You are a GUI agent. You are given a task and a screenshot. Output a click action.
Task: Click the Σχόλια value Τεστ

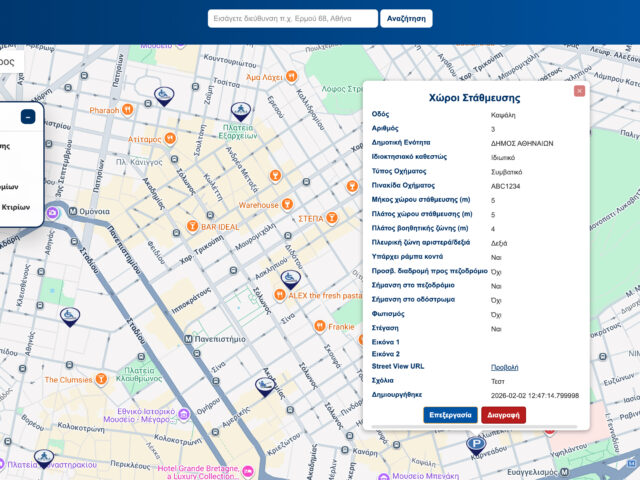click(x=498, y=381)
